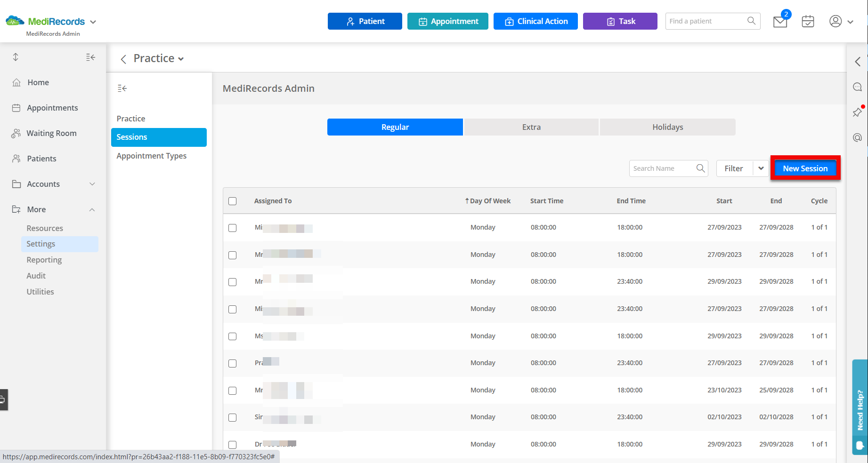Open the calendar icon in top bar
Image resolution: width=868 pixels, height=463 pixels.
(x=808, y=21)
